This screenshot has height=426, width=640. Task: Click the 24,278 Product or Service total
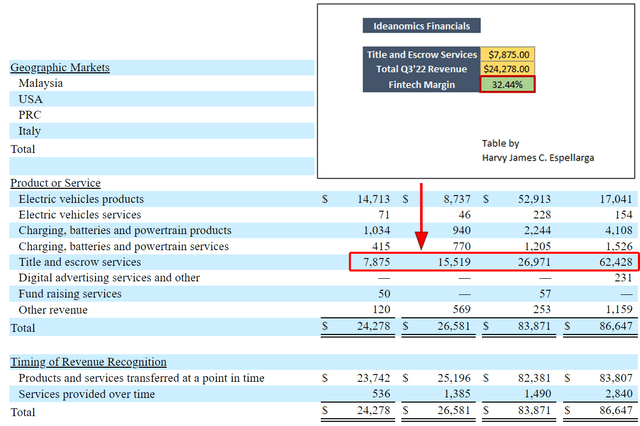point(373,326)
